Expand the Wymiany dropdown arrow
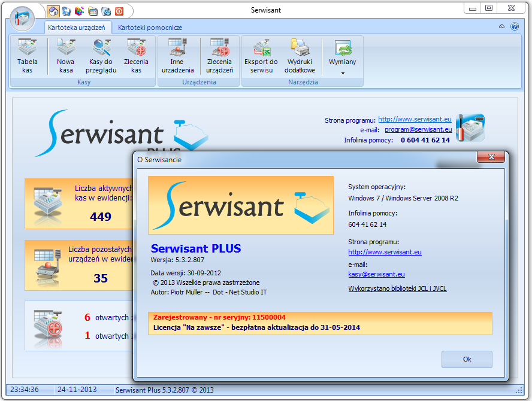The width and height of the screenshot is (532, 401). click(343, 73)
